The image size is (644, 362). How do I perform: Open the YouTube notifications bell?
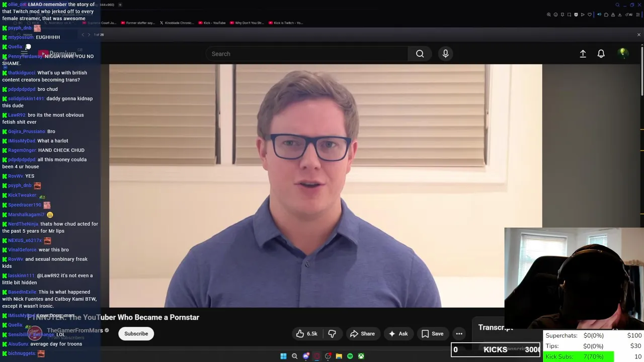tap(601, 54)
